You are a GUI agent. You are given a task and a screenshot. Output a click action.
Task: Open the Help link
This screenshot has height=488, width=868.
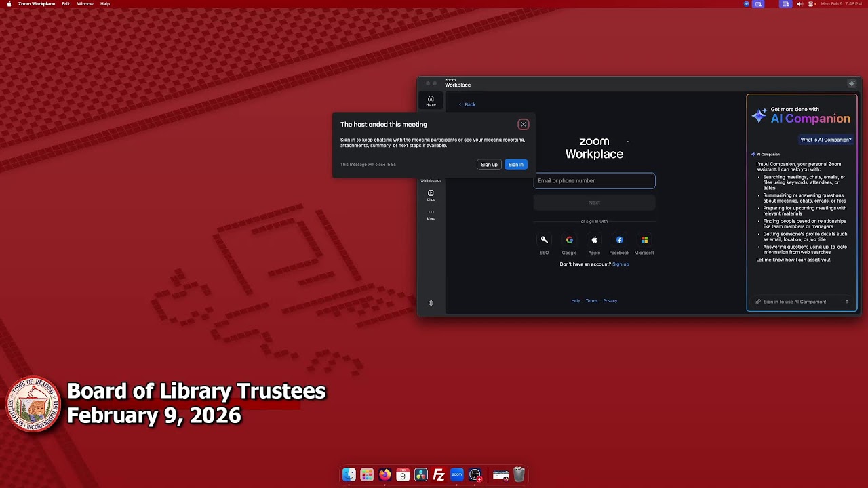click(576, 301)
